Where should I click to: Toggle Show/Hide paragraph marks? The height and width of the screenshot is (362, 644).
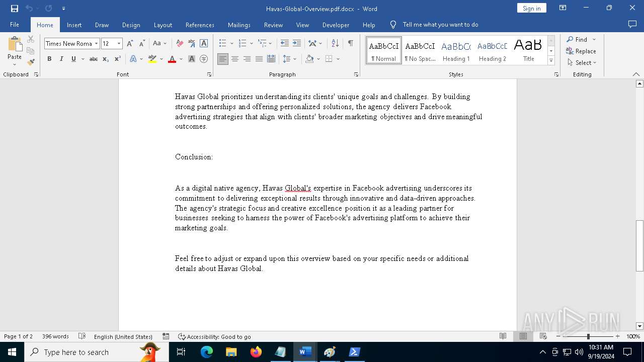[x=350, y=44]
